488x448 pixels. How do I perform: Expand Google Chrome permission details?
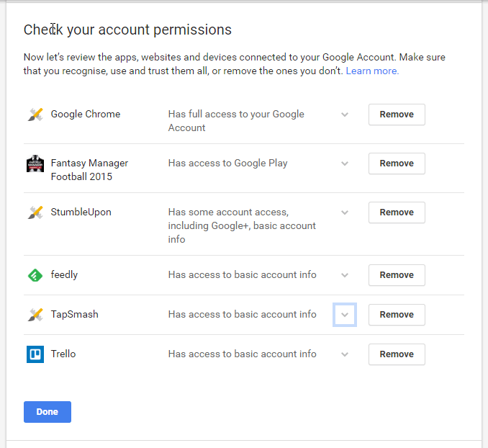345,115
